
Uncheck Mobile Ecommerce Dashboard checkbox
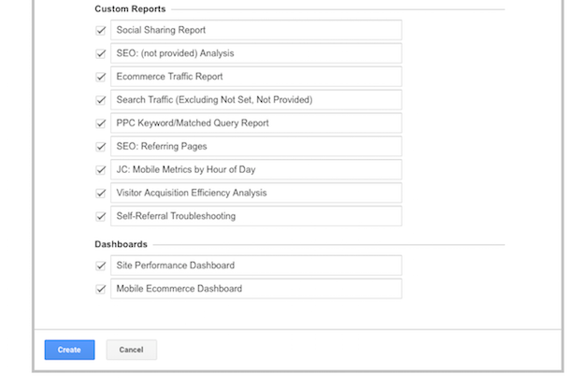point(101,289)
